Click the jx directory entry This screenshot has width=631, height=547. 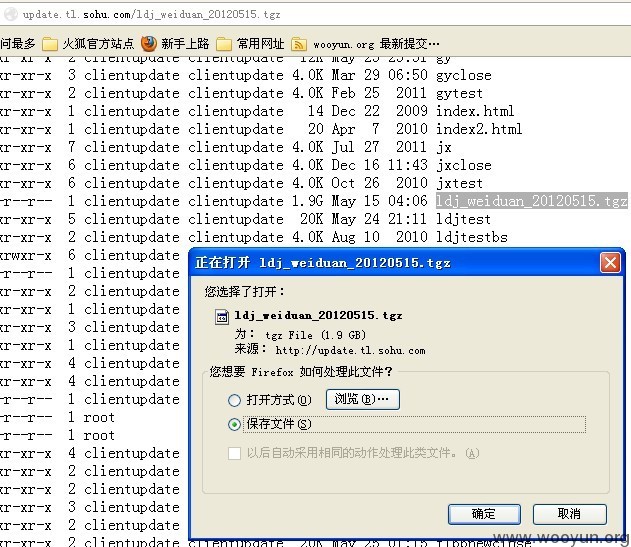[x=444, y=147]
